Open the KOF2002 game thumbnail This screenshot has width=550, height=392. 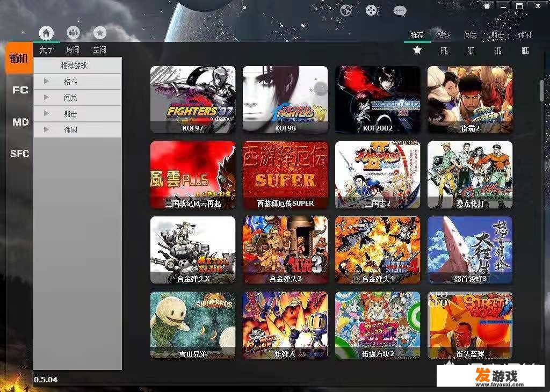(x=378, y=99)
